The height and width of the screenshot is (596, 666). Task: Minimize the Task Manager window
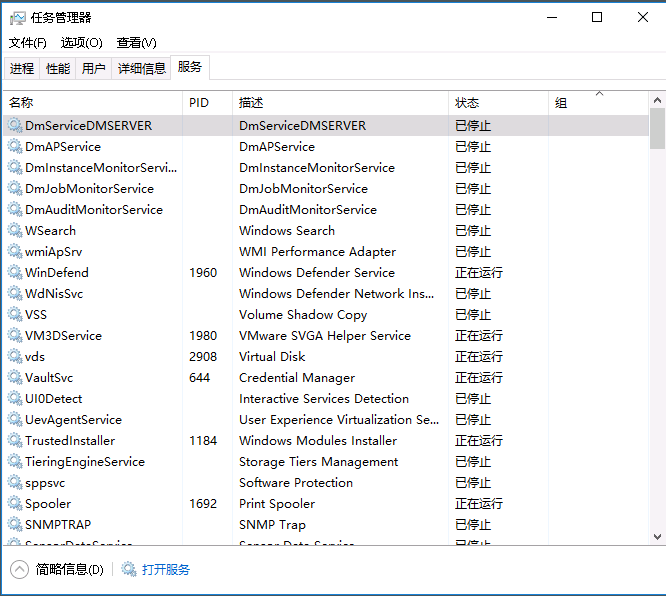552,17
